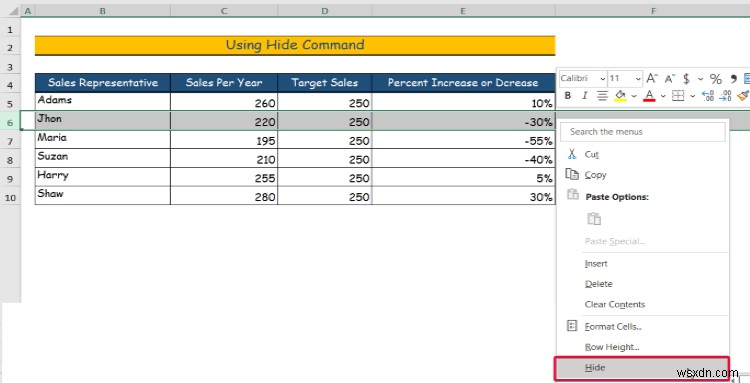This screenshot has height=383, width=750.
Task: Toggle bold in the mini toolbar
Action: coord(568,96)
